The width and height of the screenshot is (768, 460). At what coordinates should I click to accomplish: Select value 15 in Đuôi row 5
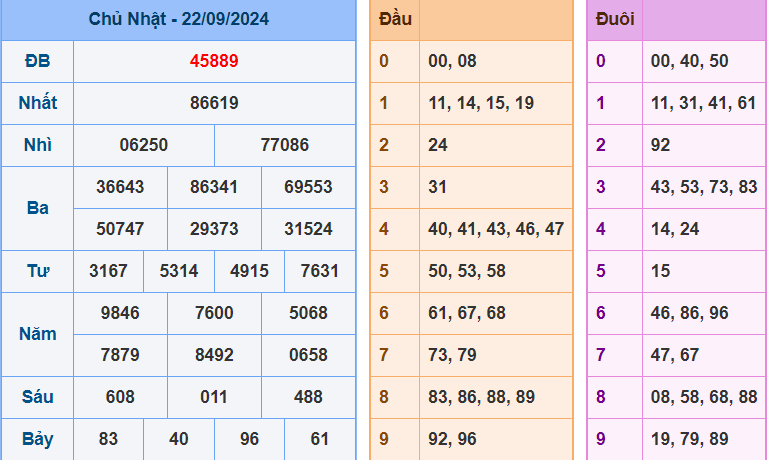coord(660,271)
